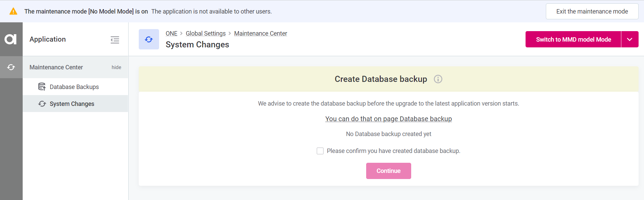Click the System Changes sidebar icon
The height and width of the screenshot is (200, 644).
(x=42, y=104)
